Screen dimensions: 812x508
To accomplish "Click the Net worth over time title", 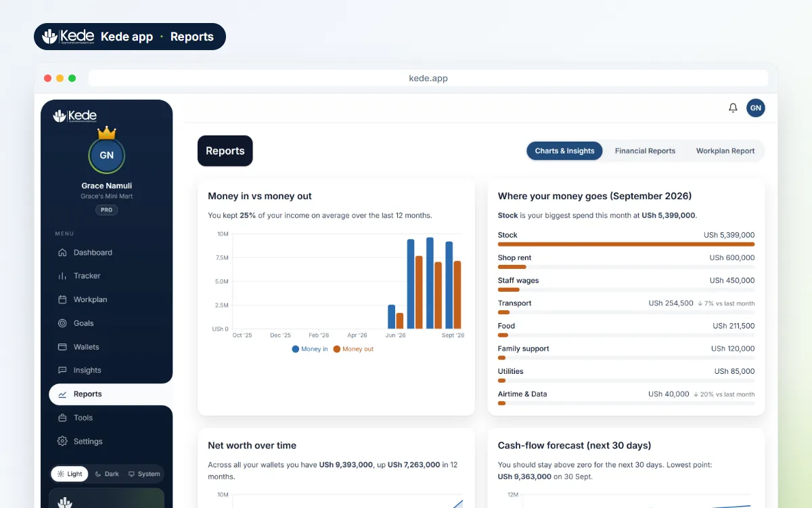I will pos(252,446).
